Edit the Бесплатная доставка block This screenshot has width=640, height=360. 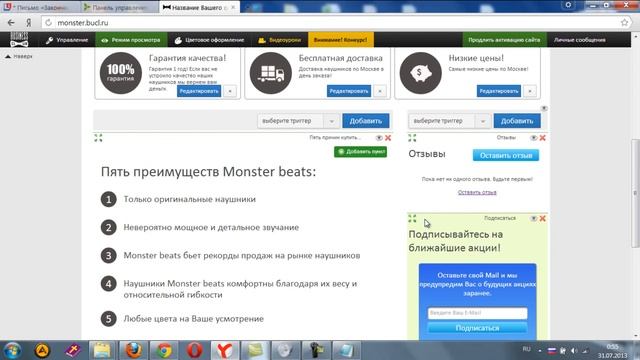349,91
